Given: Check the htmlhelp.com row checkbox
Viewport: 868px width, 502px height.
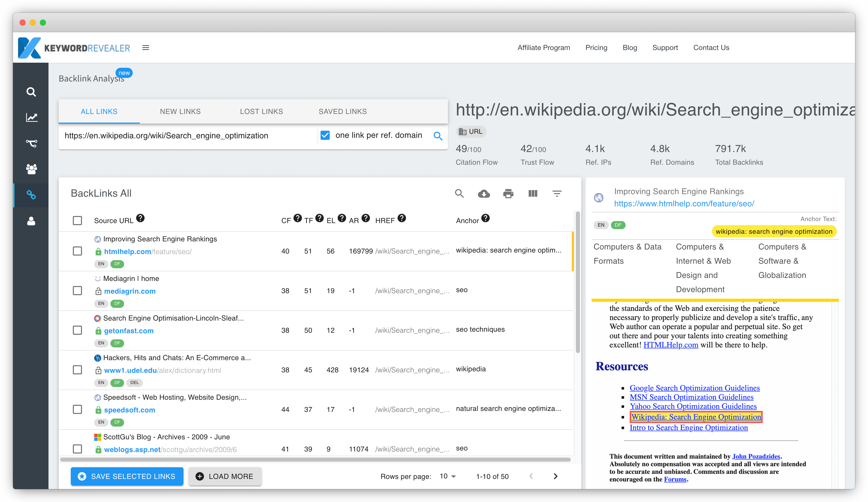Looking at the screenshot, I should pyautogui.click(x=77, y=251).
